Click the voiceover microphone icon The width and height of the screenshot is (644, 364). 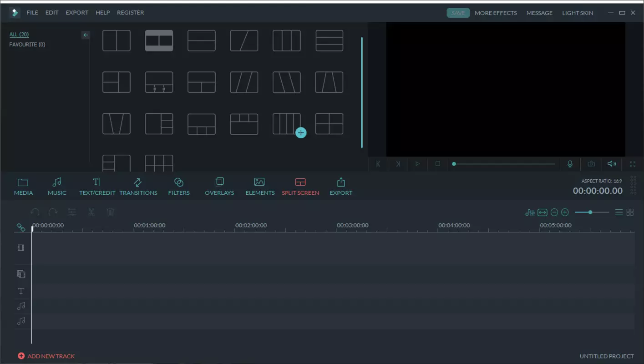570,164
